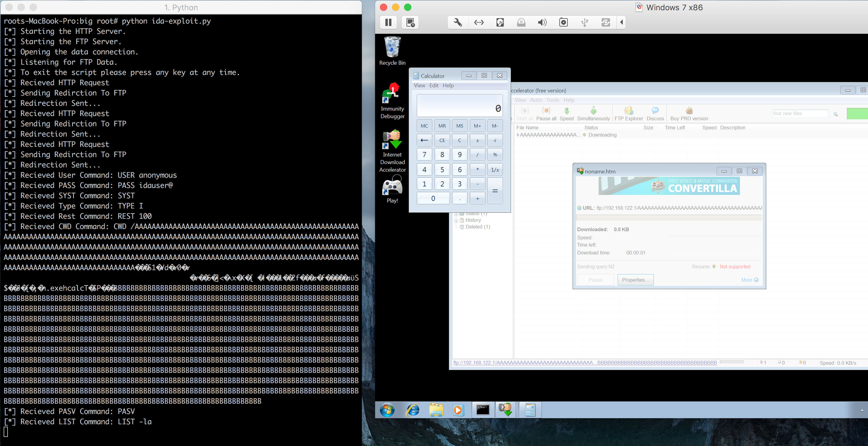Expand the History tree node
This screenshot has height=446, width=868.
click(x=456, y=220)
